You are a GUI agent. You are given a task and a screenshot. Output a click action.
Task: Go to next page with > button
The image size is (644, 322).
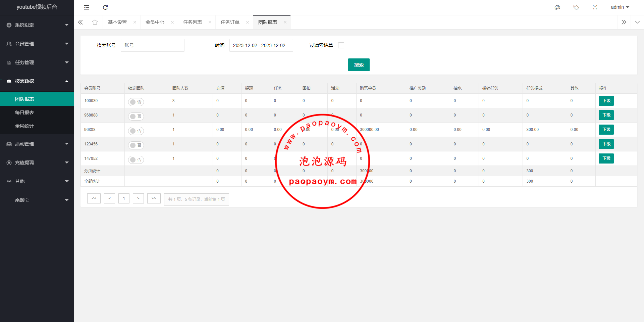tap(138, 198)
